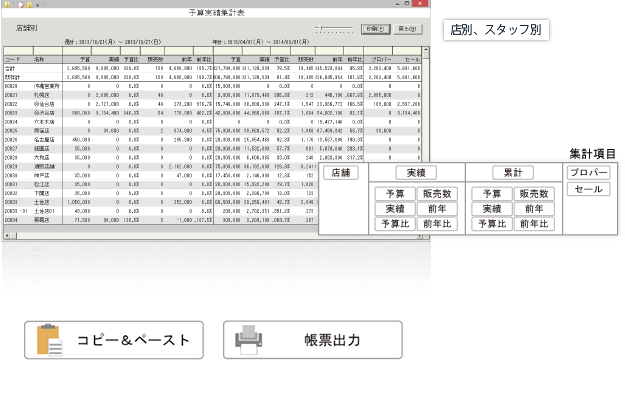Screen dimensions: 625x400
Task: Select the 累計 group header button
Action: [x=511, y=173]
